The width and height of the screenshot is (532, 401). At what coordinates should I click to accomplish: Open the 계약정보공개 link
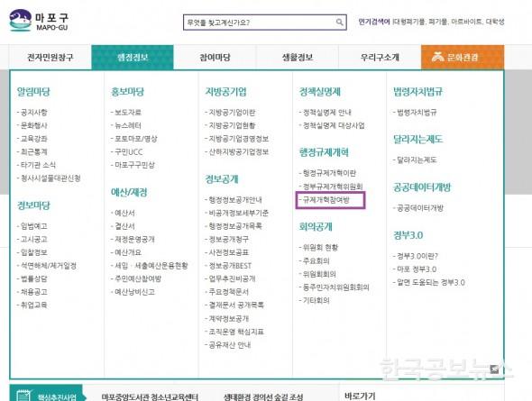coord(228,319)
